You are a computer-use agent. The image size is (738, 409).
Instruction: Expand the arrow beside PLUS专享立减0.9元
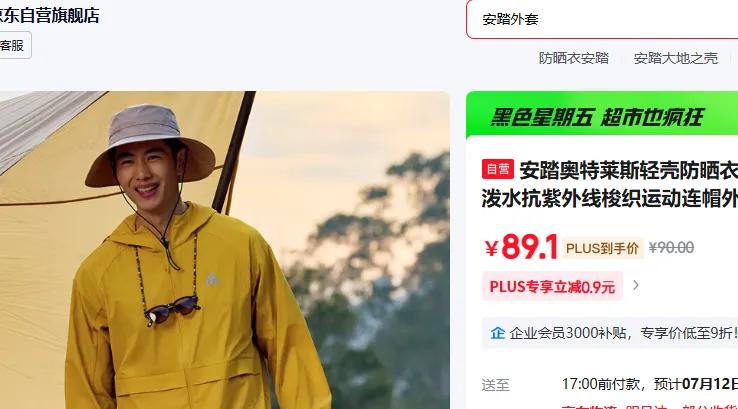coord(635,285)
